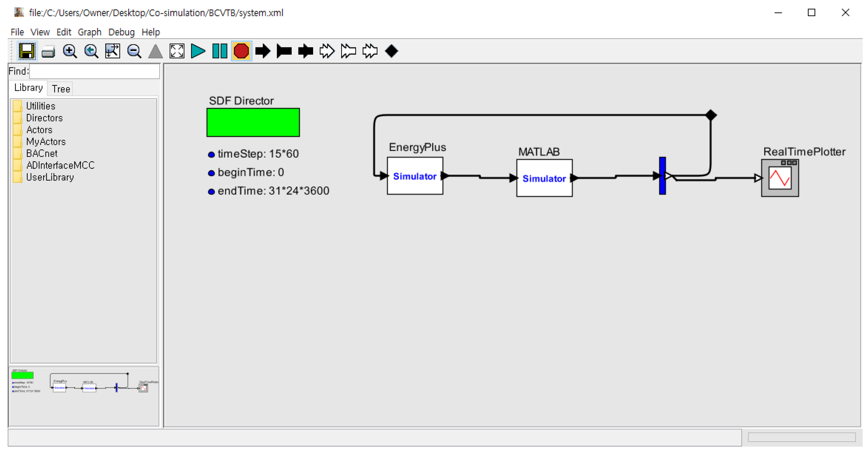This screenshot has height=454, width=868.
Task: Select the Zoom Out magnifier tool
Action: (134, 51)
